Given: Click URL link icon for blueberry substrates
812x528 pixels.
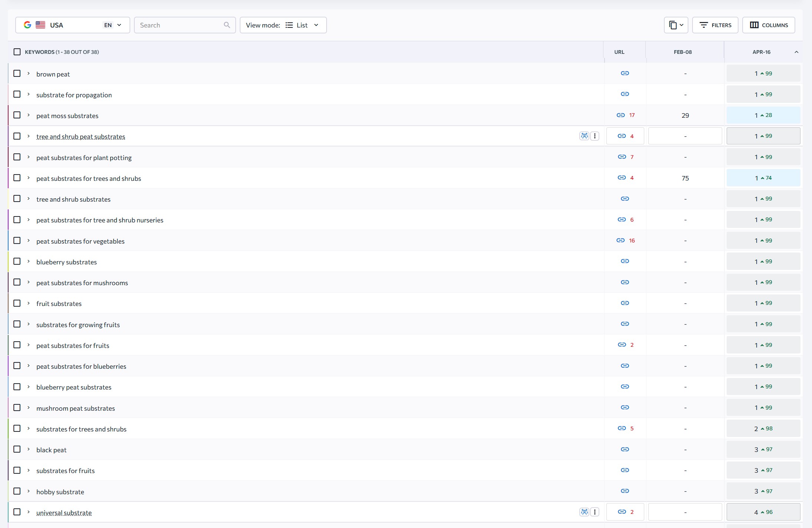Looking at the screenshot, I should (x=625, y=261).
